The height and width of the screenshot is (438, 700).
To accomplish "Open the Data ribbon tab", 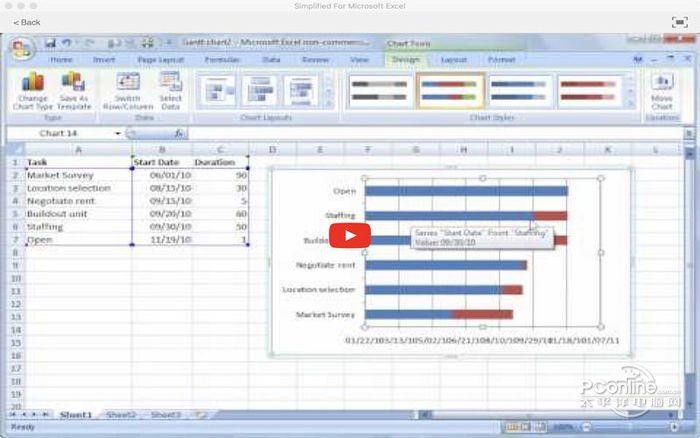I will [x=271, y=59].
